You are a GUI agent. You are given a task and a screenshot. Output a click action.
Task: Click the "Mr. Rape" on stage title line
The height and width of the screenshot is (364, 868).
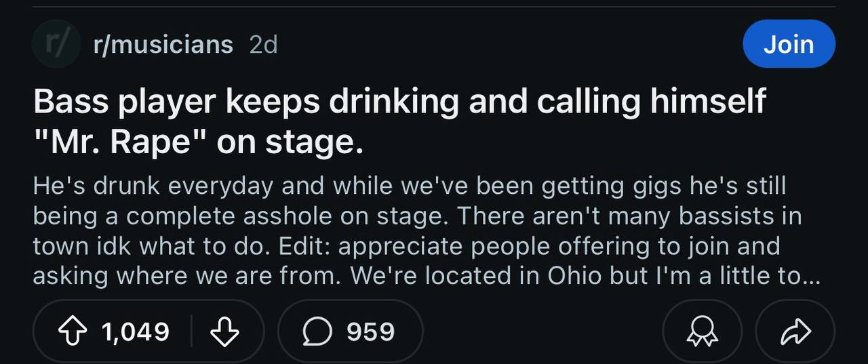coord(198,144)
